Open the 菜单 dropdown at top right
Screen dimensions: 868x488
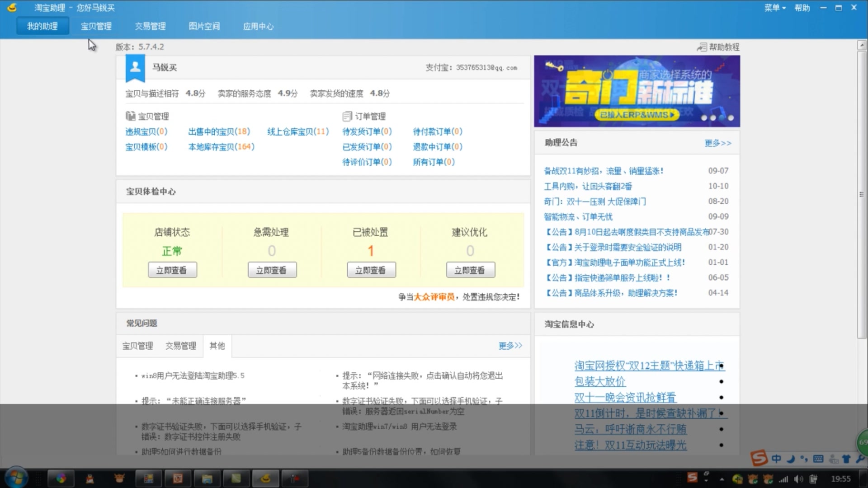775,8
